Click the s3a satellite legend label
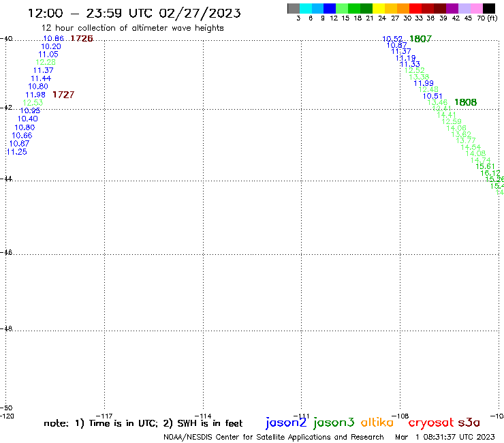The width and height of the screenshot is (504, 443). click(469, 423)
